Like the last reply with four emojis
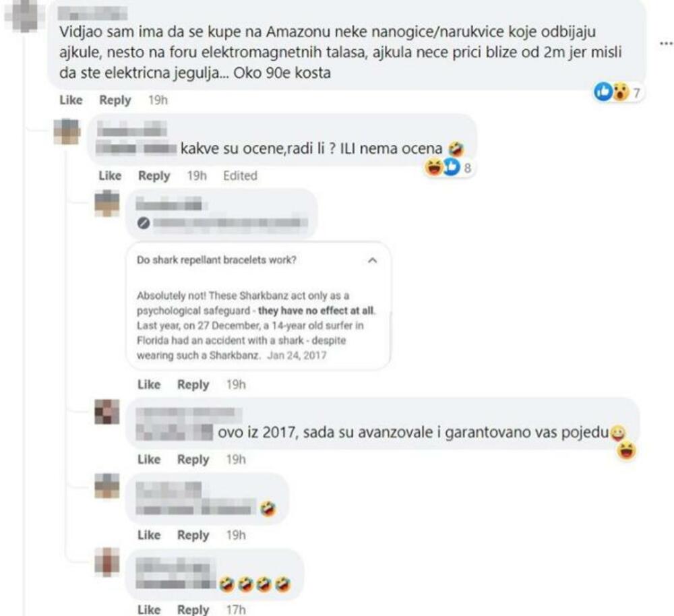Image resolution: width=674 pixels, height=616 pixels. pos(149,609)
